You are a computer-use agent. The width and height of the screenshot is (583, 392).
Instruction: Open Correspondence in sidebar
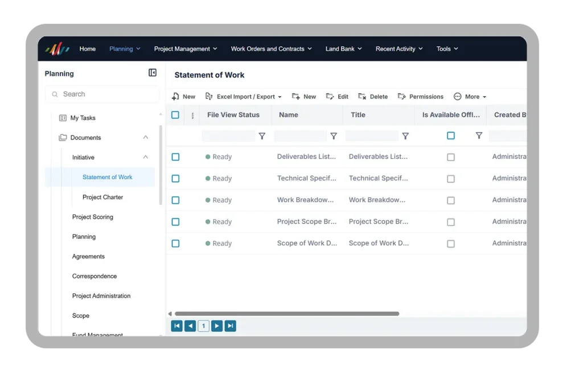(95, 276)
